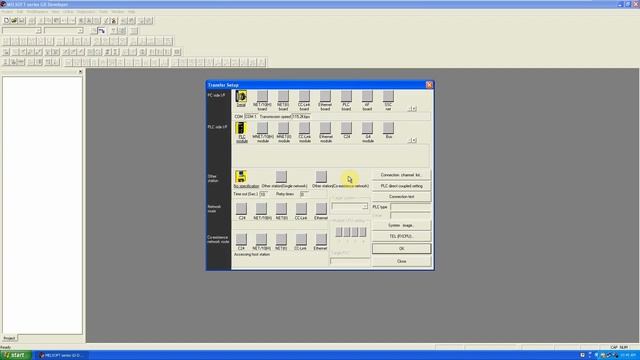Image resolution: width=640 pixels, height=360 pixels.
Task: Click Close button in Transfer Setup
Action: pos(401,261)
